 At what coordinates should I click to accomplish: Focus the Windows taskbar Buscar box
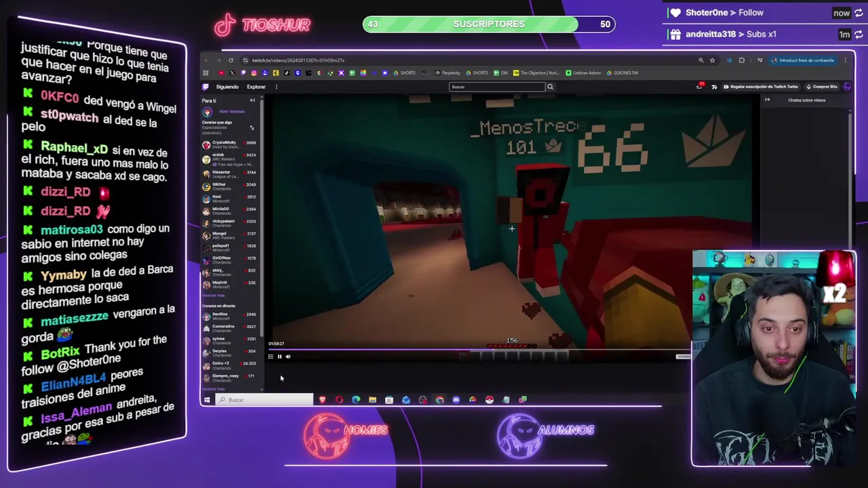pos(264,400)
